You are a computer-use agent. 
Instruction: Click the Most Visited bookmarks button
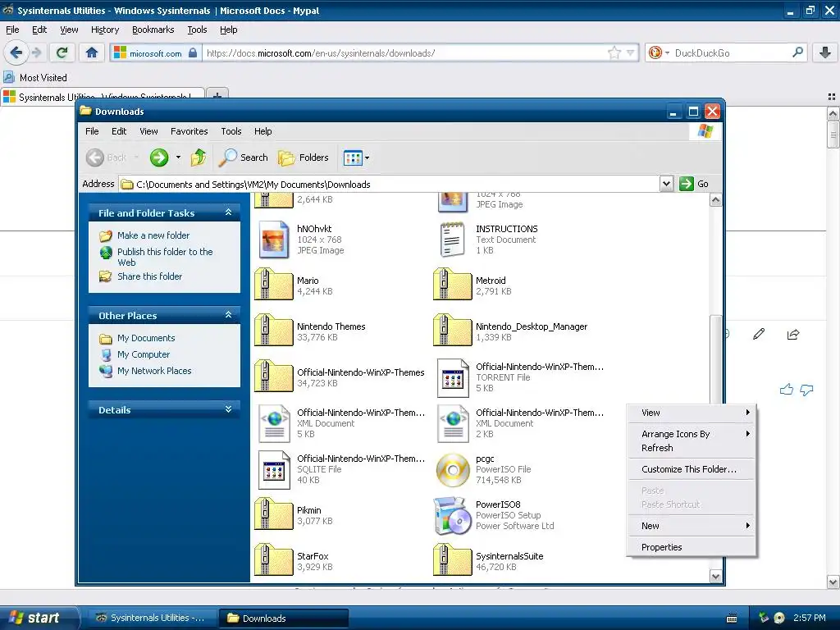tap(35, 78)
